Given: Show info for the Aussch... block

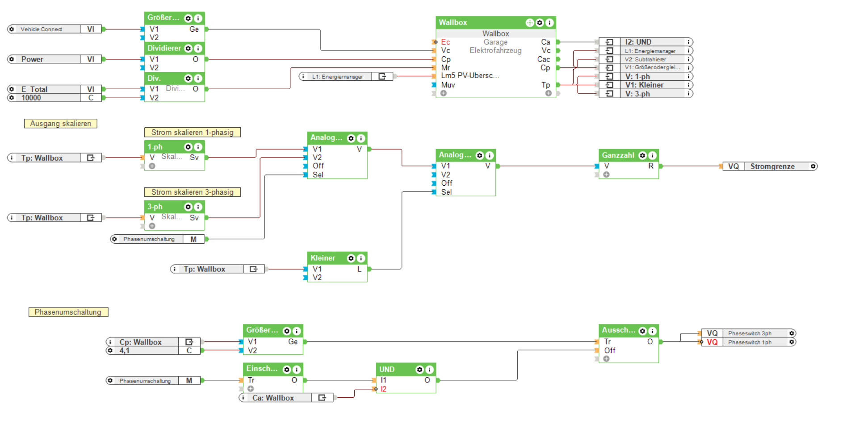Looking at the screenshot, I should [652, 331].
